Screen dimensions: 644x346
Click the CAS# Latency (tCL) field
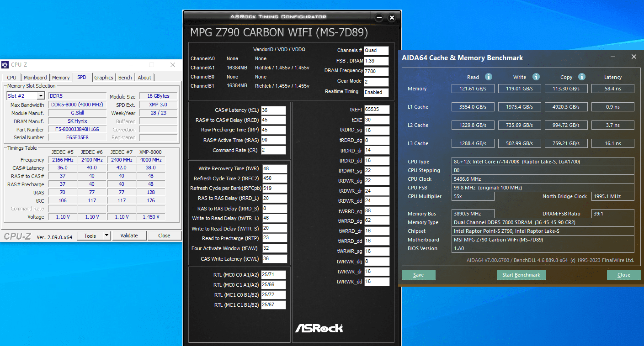[x=273, y=110]
